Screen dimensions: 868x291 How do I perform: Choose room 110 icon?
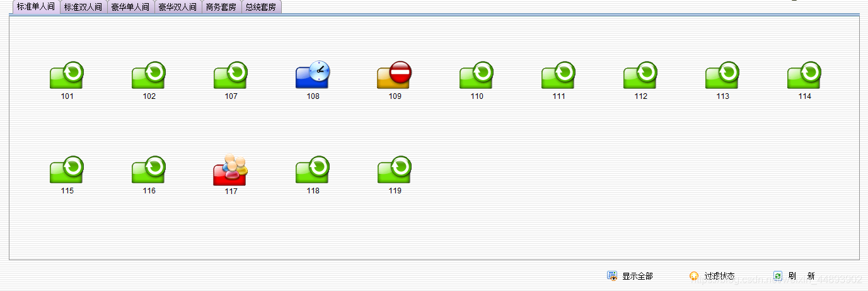pyautogui.click(x=477, y=75)
